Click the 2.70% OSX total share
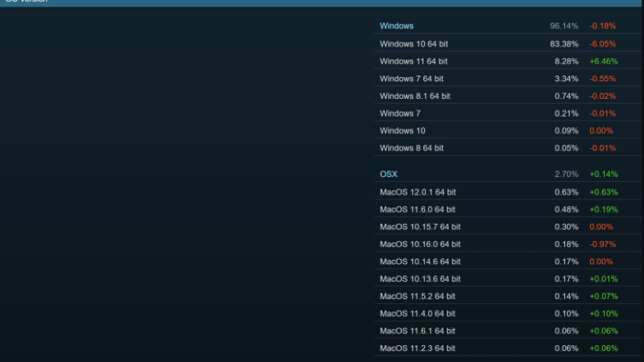Screen dimensions: 644x362 567,174
